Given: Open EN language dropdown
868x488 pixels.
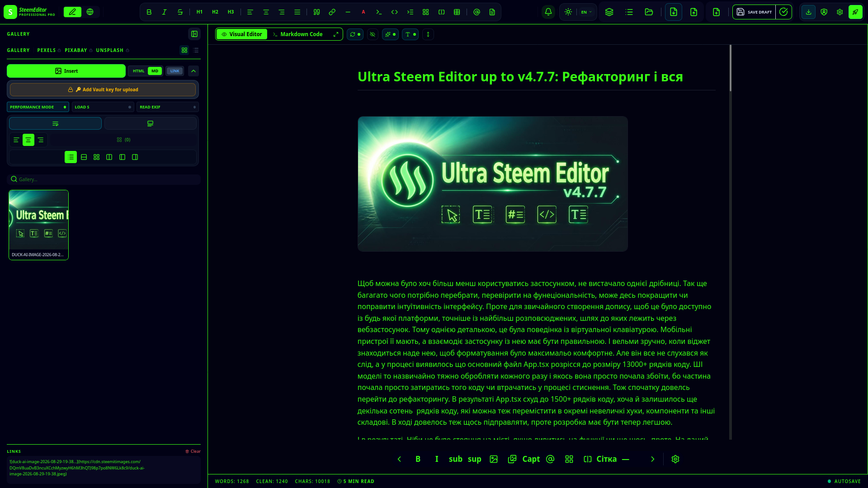Looking at the screenshot, I should (586, 12).
